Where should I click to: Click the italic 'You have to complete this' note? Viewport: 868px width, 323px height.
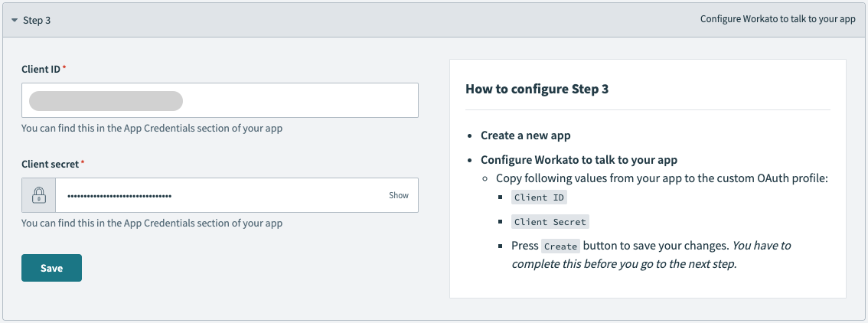click(x=651, y=254)
